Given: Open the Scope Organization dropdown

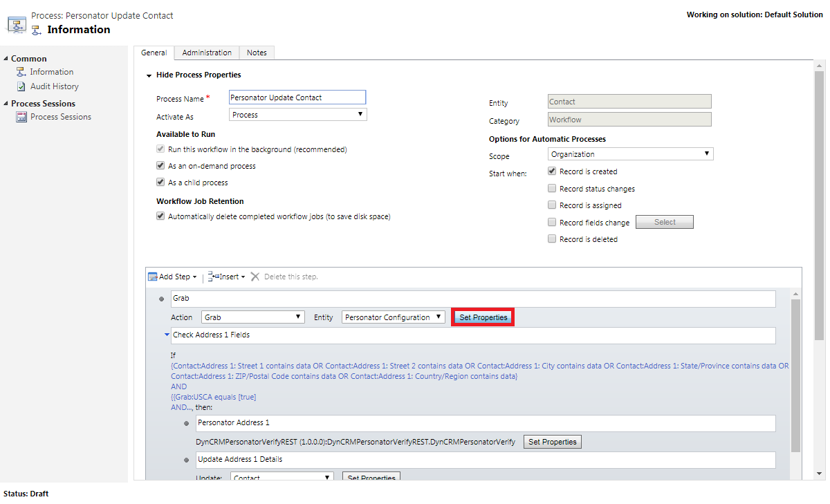Looking at the screenshot, I should click(x=630, y=154).
